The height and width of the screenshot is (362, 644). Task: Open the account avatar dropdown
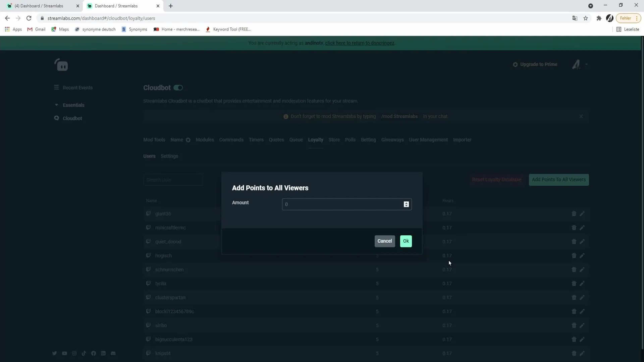(x=580, y=64)
